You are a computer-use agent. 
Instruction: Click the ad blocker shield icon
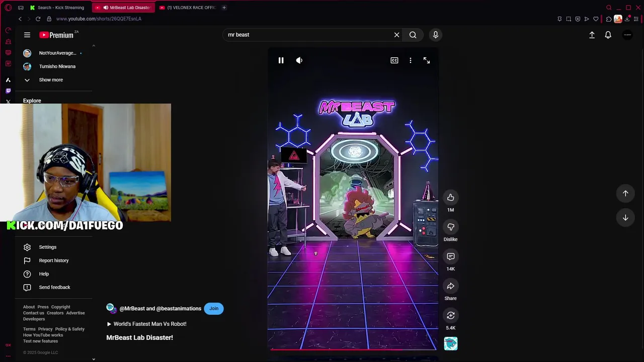[578, 19]
